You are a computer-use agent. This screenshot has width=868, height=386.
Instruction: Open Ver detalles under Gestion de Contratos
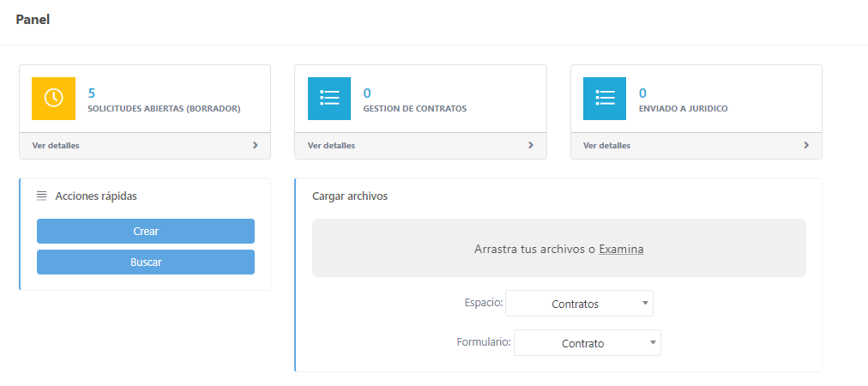331,146
